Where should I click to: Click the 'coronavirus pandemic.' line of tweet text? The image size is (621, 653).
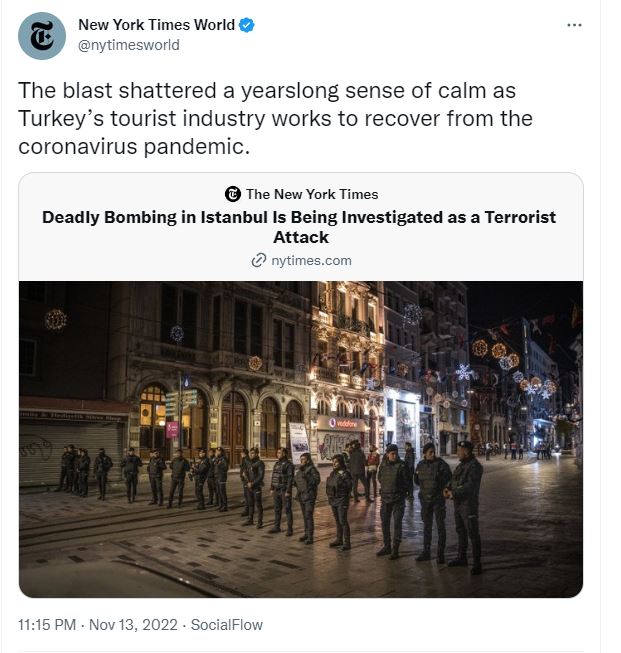134,147
